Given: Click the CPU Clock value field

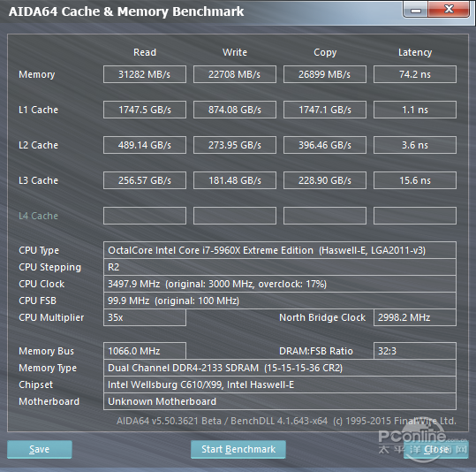Looking at the screenshot, I should click(x=280, y=284).
